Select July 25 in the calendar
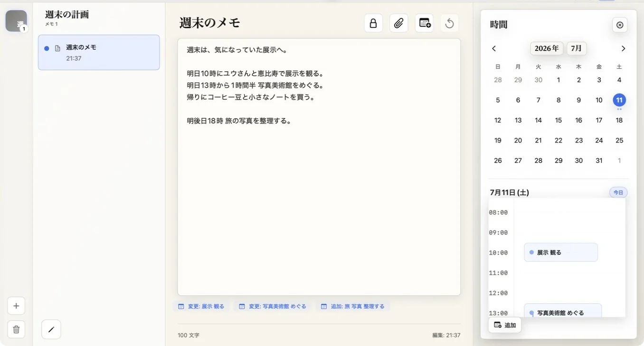The height and width of the screenshot is (346, 644). (x=619, y=140)
